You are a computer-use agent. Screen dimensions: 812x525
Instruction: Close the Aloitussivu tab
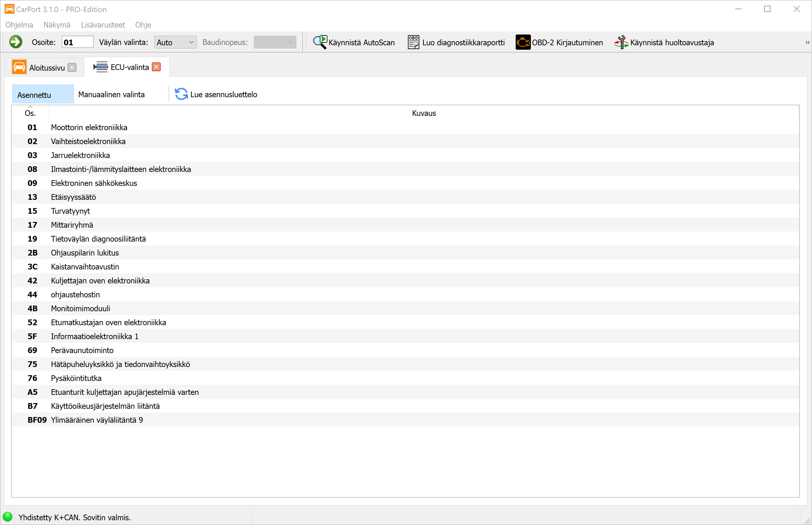click(x=72, y=67)
